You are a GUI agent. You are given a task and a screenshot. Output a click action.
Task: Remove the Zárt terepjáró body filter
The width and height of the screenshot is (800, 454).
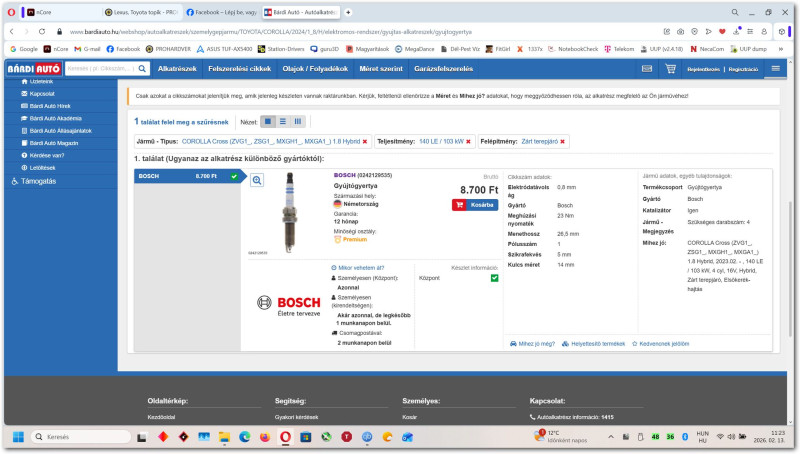[563, 142]
